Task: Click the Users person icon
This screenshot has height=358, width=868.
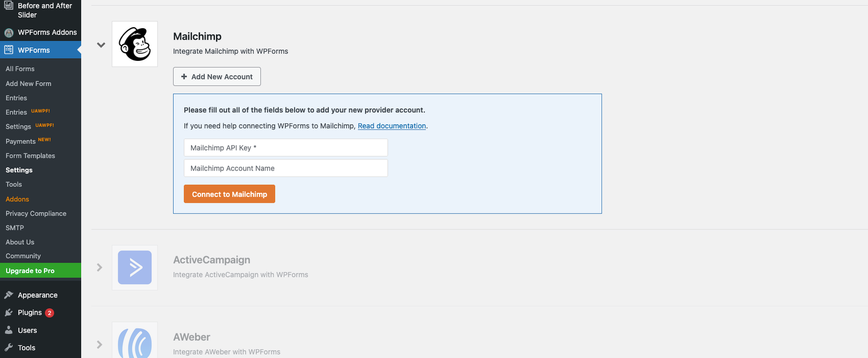Action: click(9, 330)
